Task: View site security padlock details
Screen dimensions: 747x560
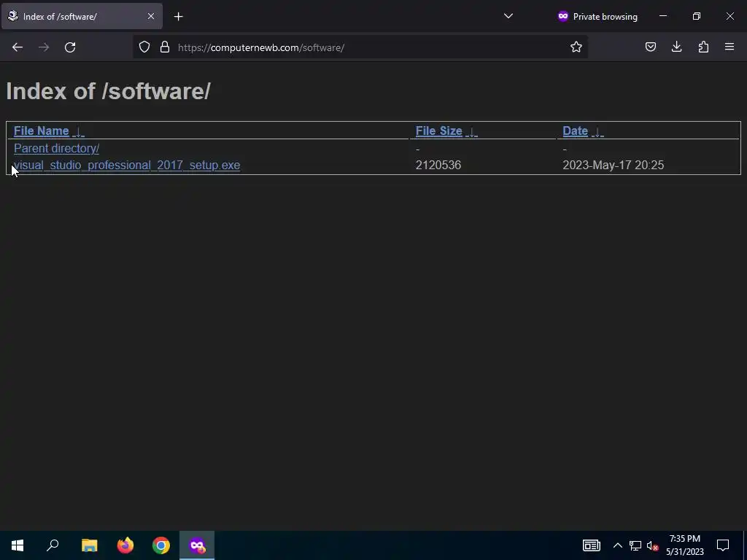Action: [x=165, y=47]
